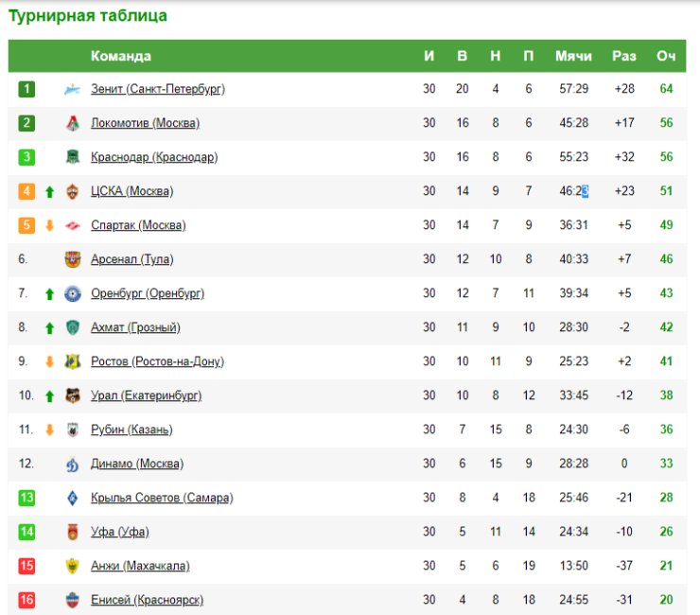Click the green up arrow beside ЦСКА
This screenshot has width=700, height=615.
click(x=49, y=192)
